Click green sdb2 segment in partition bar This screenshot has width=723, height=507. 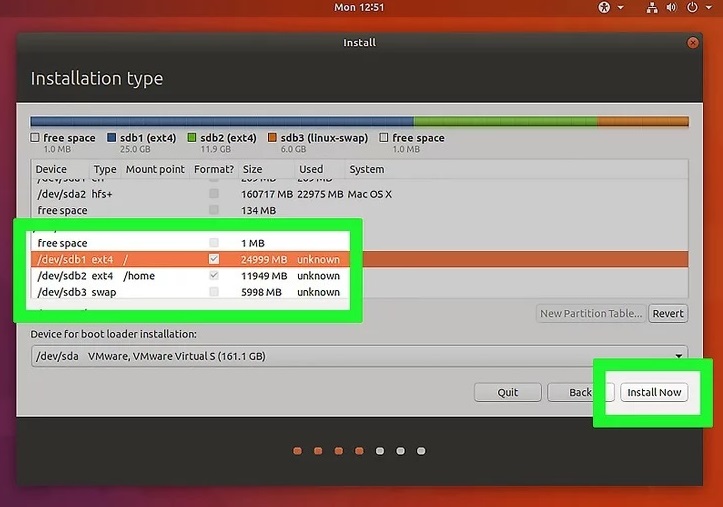[x=505, y=122]
